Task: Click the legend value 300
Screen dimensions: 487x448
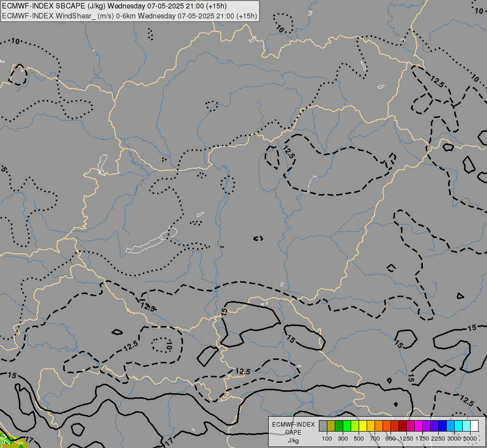Action: 343,439
